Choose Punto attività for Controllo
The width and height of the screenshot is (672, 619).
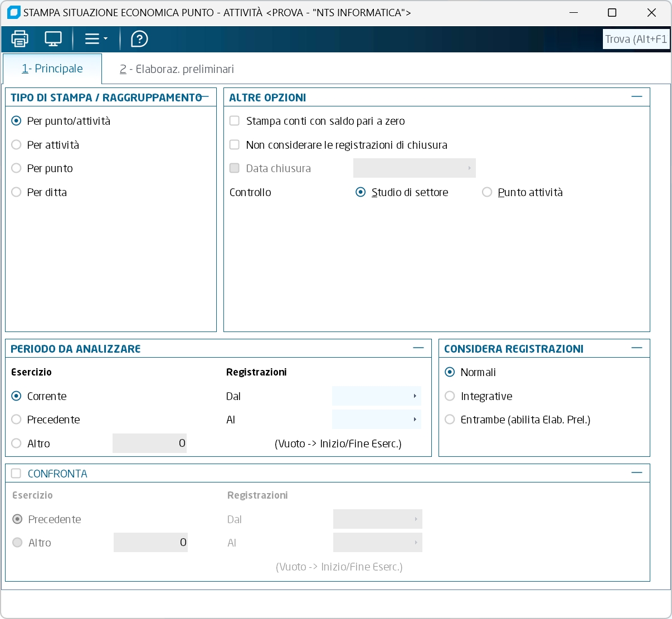pyautogui.click(x=487, y=192)
